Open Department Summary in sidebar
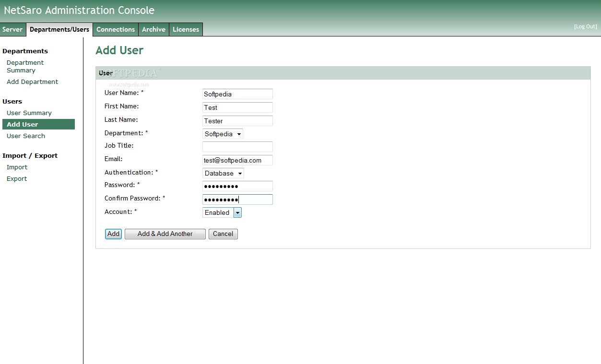This screenshot has height=364, width=601. click(25, 66)
